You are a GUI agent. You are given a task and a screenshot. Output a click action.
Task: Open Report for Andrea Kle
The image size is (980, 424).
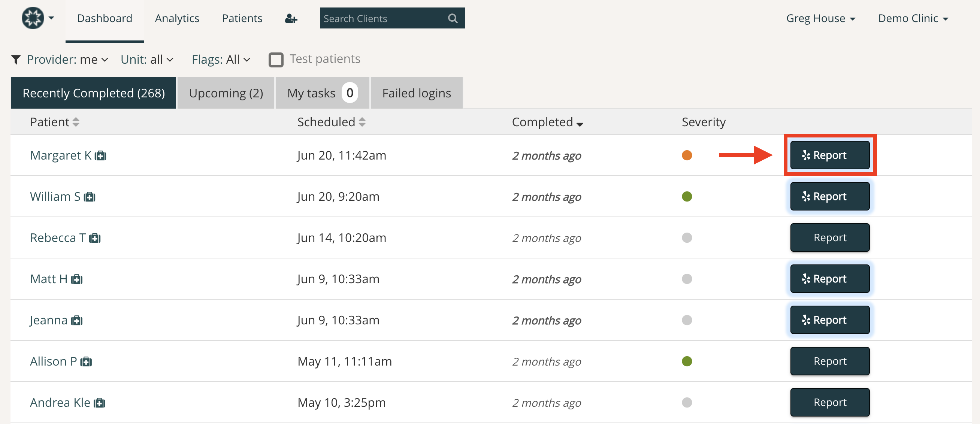click(830, 402)
